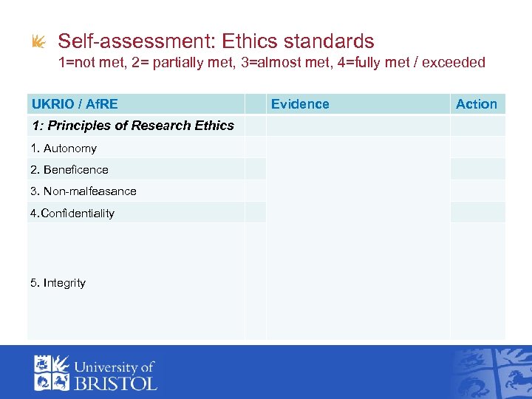Click the score cell next to Autonomy
This screenshot has width=532, height=399.
tap(256, 148)
